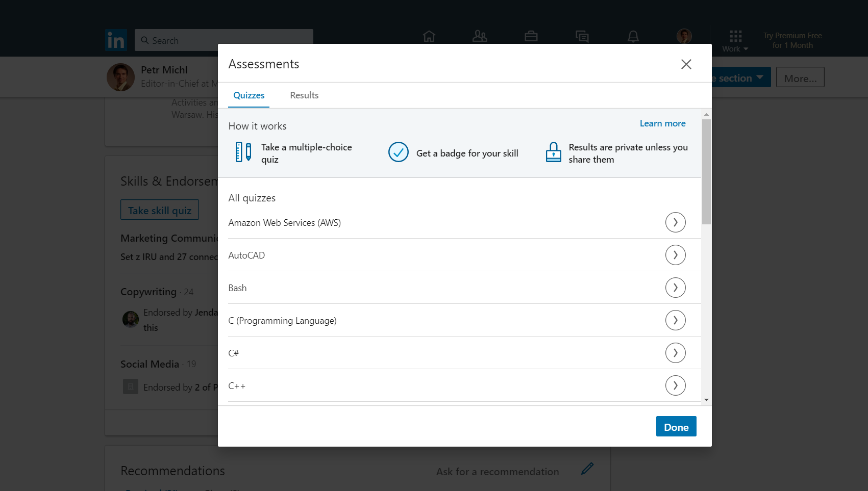The image size is (868, 491).
Task: Open the Jobs briefcase icon
Action: (x=531, y=36)
